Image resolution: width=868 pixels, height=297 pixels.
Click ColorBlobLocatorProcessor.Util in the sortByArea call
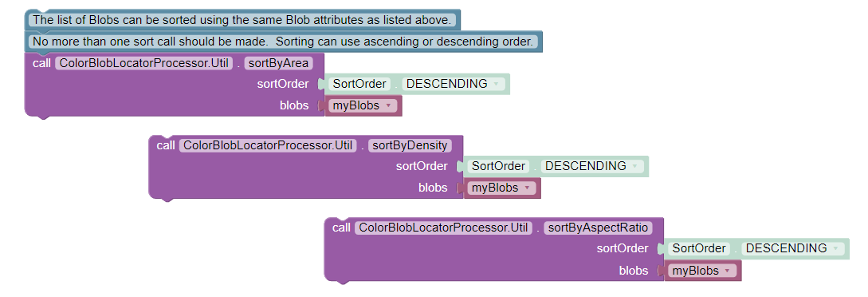coord(144,63)
